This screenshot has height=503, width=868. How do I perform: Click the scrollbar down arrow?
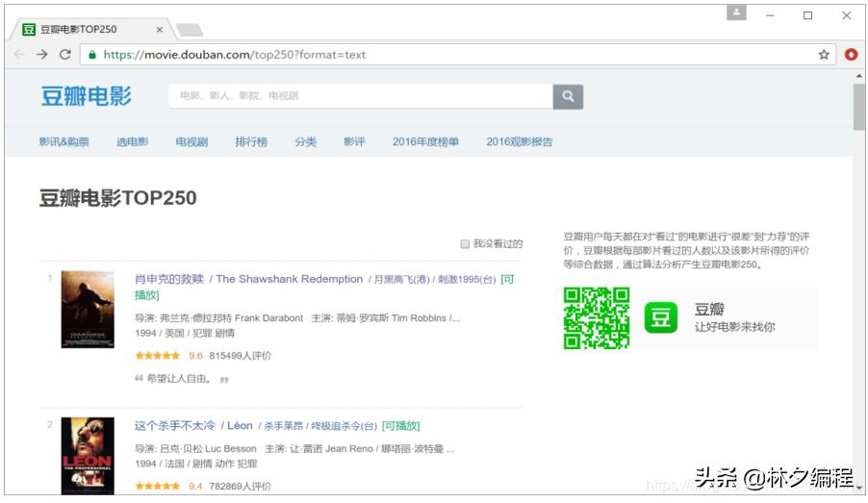coord(858,488)
